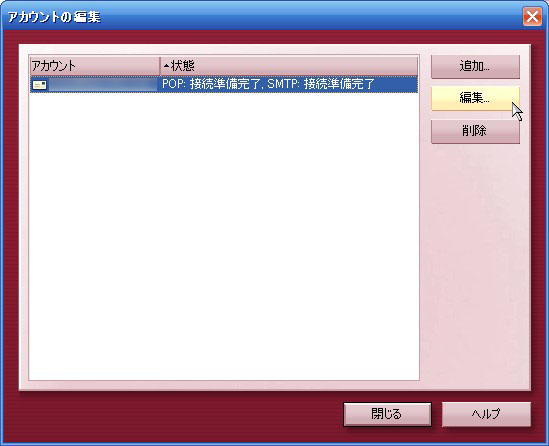549x446 pixels.
Task: Click the 追加... button
Action: 475,66
